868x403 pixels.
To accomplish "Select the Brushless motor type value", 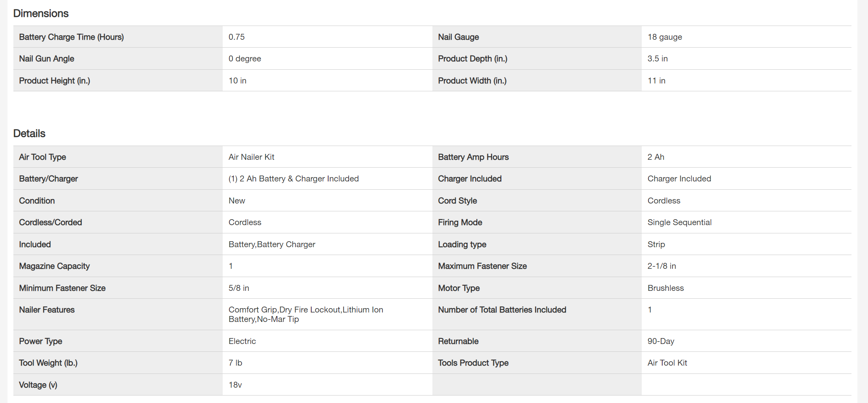I will point(665,288).
